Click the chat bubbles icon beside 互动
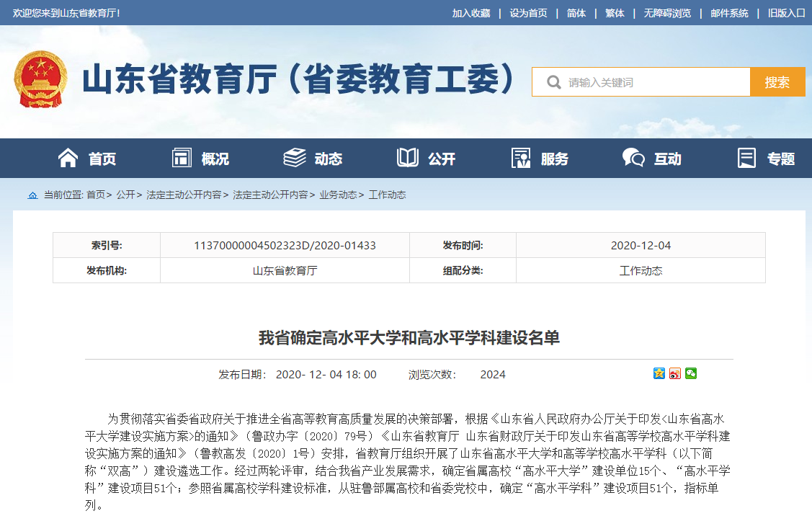Screen dimensions: 812x516 click(633, 159)
